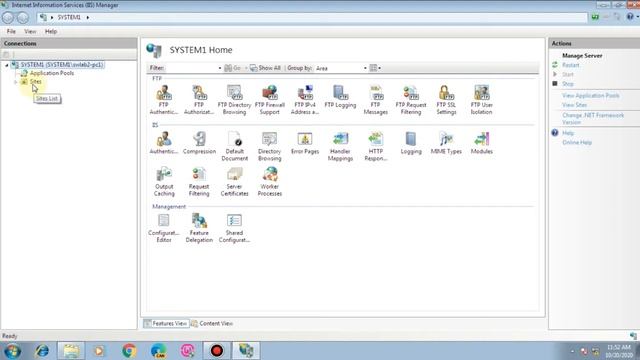Open IIS Request Filtering icon
The image size is (640, 360).
[199, 182]
